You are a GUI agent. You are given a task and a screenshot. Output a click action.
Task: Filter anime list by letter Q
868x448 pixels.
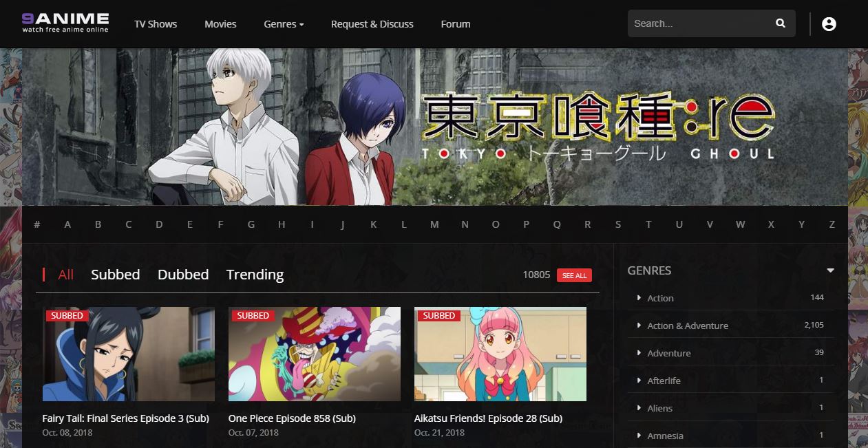[x=557, y=224]
